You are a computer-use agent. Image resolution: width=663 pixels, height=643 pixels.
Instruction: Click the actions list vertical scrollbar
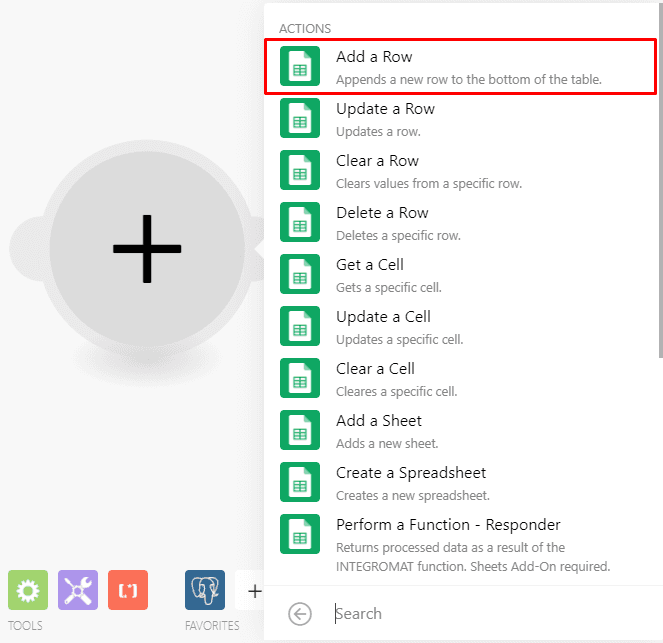(x=658, y=200)
